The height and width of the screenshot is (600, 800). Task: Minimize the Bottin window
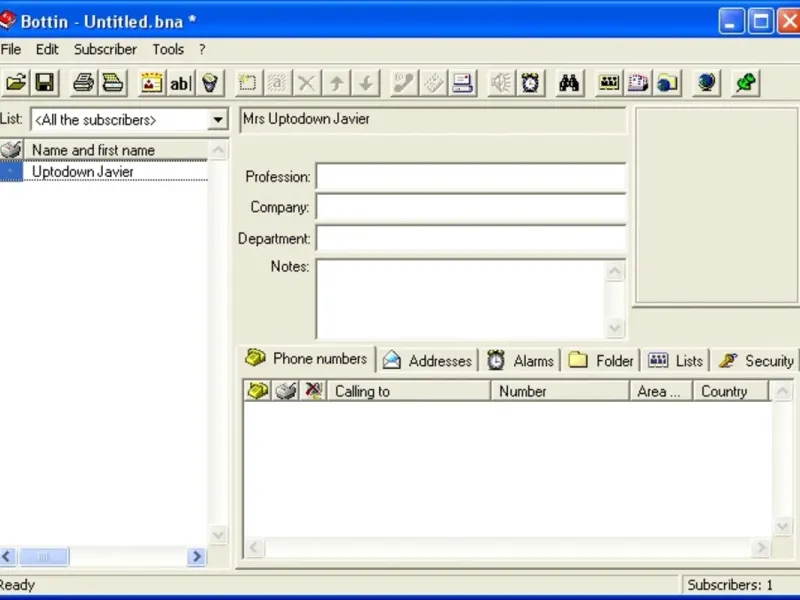click(731, 21)
